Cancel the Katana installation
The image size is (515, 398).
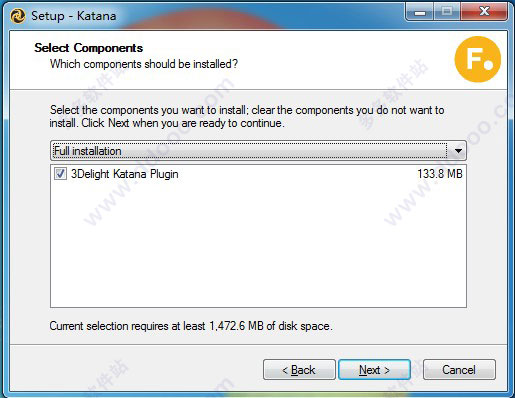tap(459, 370)
